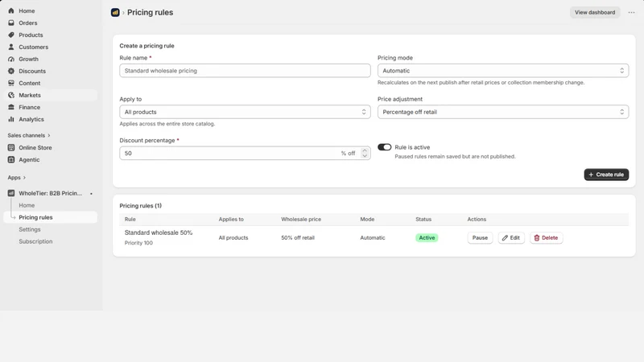Screen dimensions: 644x362
Task: Open the Apply to dropdown
Action: [x=245, y=112]
